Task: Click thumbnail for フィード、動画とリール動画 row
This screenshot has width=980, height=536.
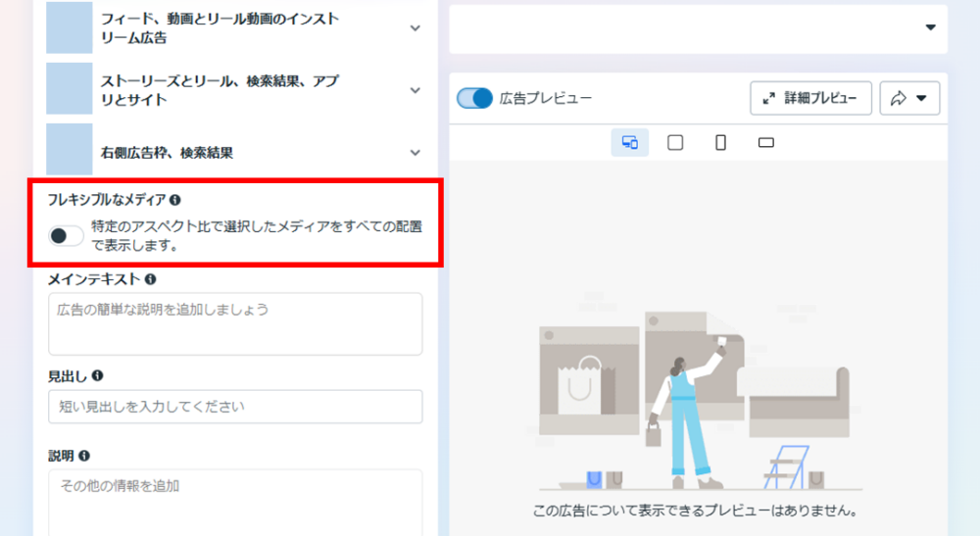Action: coord(70,27)
